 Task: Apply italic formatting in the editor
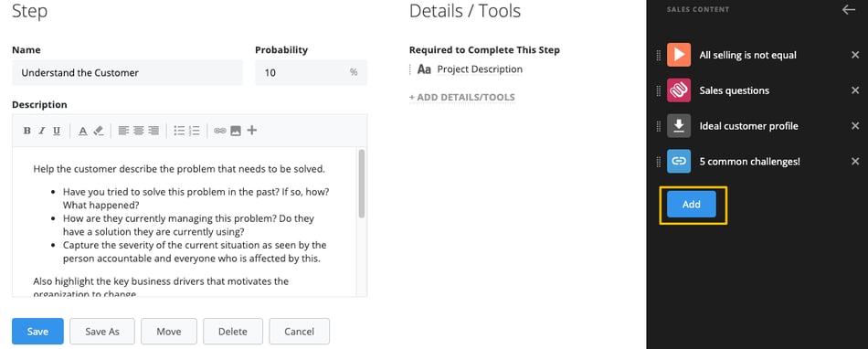(41, 131)
